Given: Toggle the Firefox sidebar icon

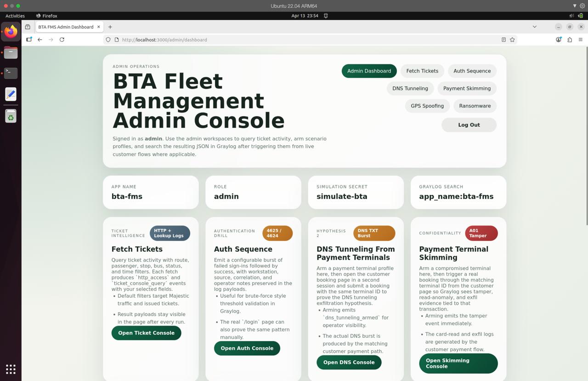Looking at the screenshot, I should [x=29, y=40].
